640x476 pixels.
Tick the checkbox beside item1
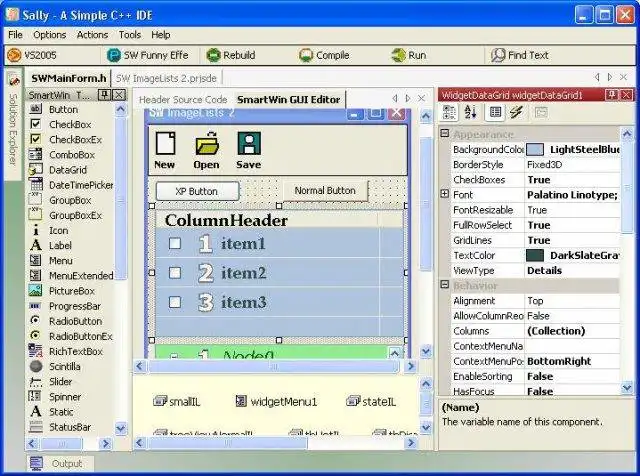click(175, 243)
